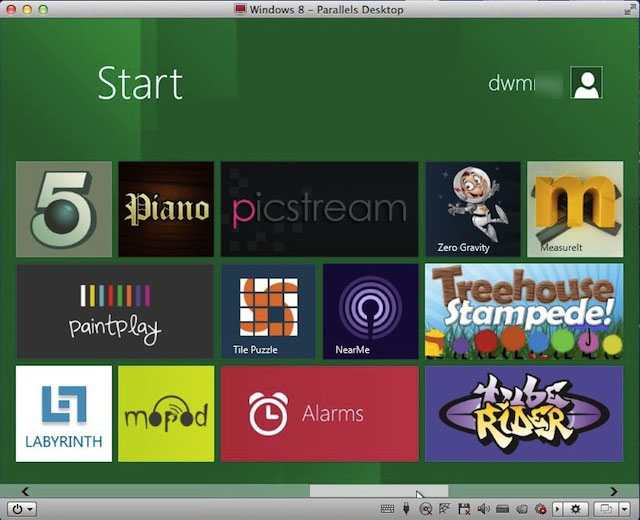Viewport: 640px width, 520px height.
Task: Click the left scroll arrow of Start screen
Action: tap(25, 491)
